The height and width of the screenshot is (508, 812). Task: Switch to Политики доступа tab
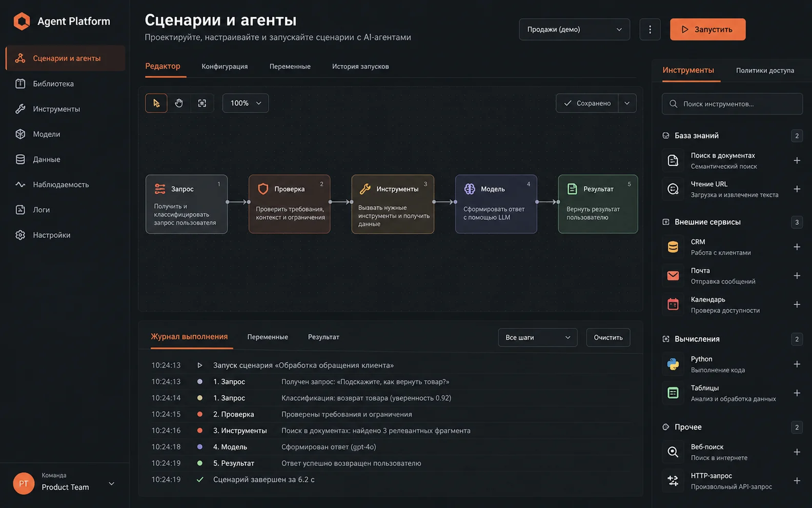pyautogui.click(x=765, y=70)
